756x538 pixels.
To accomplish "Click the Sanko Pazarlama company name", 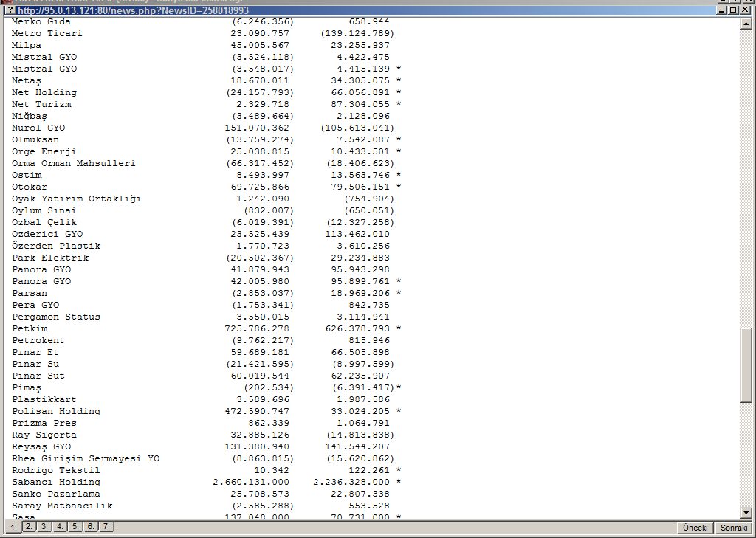I will [x=56, y=494].
